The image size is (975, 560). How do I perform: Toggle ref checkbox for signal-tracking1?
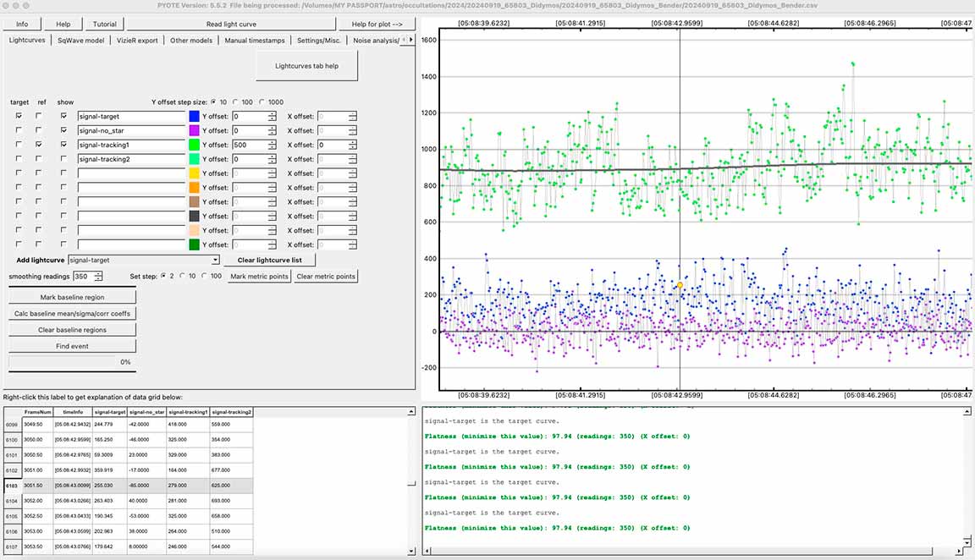[x=39, y=145]
